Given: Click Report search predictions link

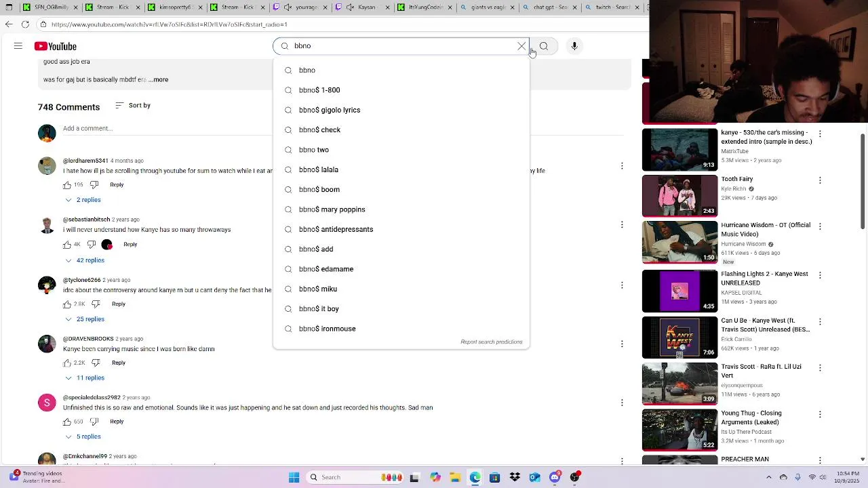Looking at the screenshot, I should tap(492, 342).
